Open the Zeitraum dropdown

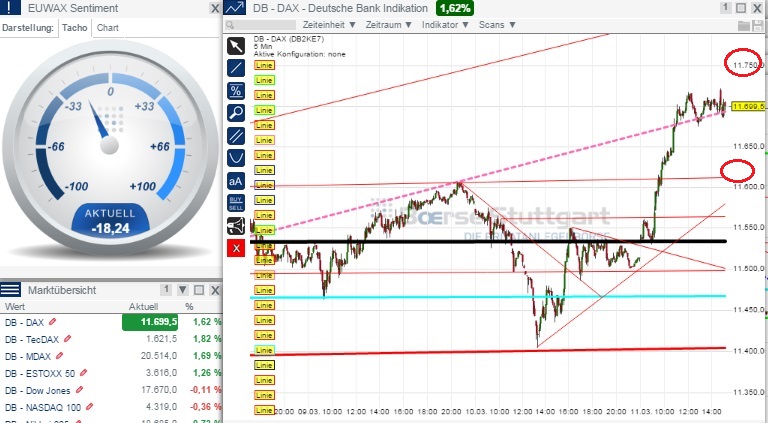[x=389, y=24]
